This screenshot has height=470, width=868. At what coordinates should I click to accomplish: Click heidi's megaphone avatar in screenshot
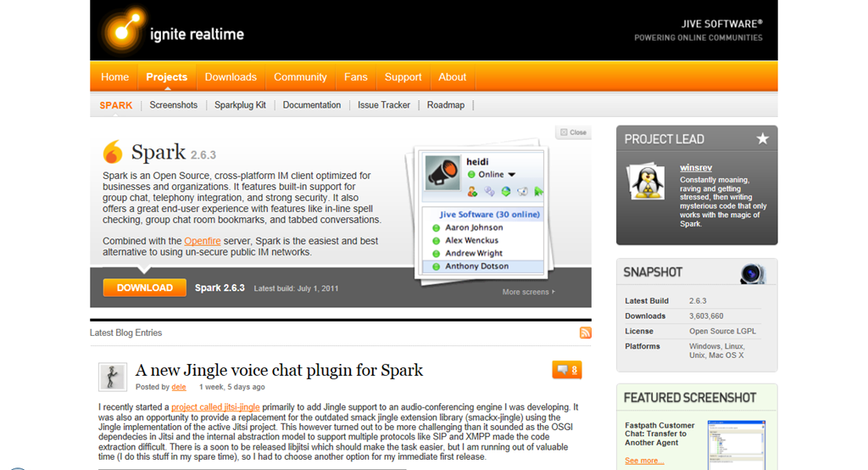pos(442,173)
